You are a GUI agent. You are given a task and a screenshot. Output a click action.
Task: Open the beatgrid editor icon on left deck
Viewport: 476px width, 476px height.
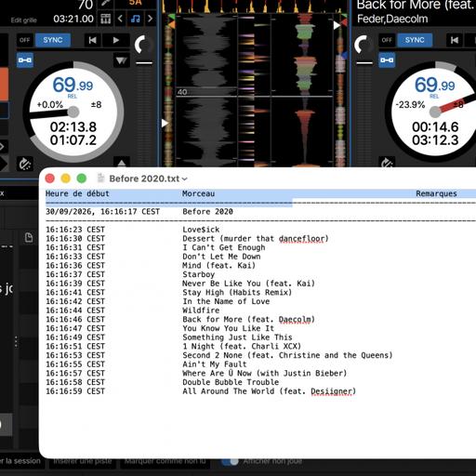(106, 20)
